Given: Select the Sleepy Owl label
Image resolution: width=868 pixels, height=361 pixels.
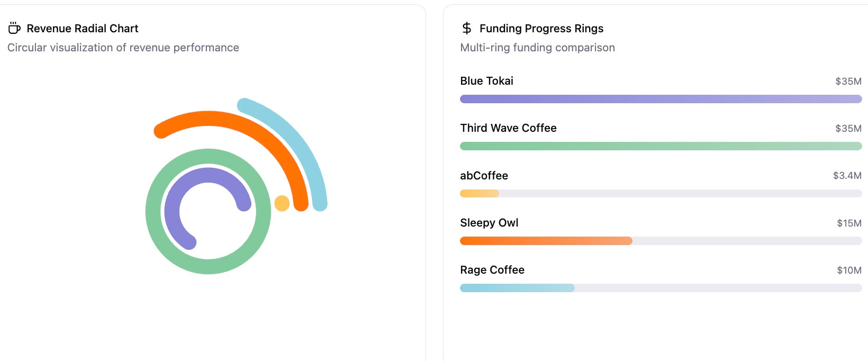Looking at the screenshot, I should (489, 223).
